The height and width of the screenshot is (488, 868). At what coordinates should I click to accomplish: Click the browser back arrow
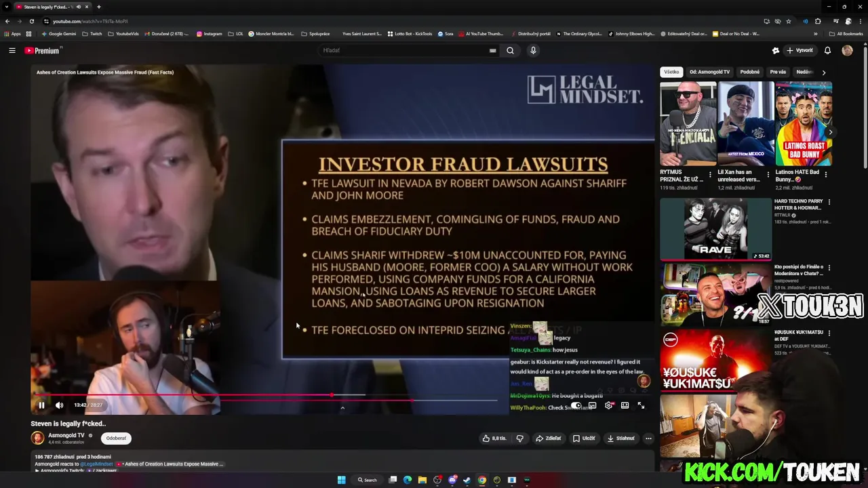click(7, 21)
